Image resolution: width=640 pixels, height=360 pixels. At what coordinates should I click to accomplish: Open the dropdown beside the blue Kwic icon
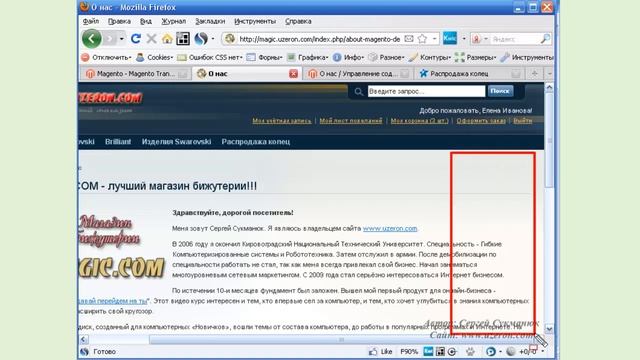click(464, 39)
